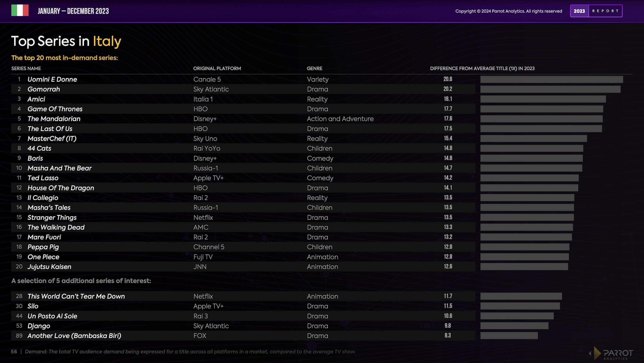Click the 2023 badge in header
The height and width of the screenshot is (363, 644).
[579, 11]
